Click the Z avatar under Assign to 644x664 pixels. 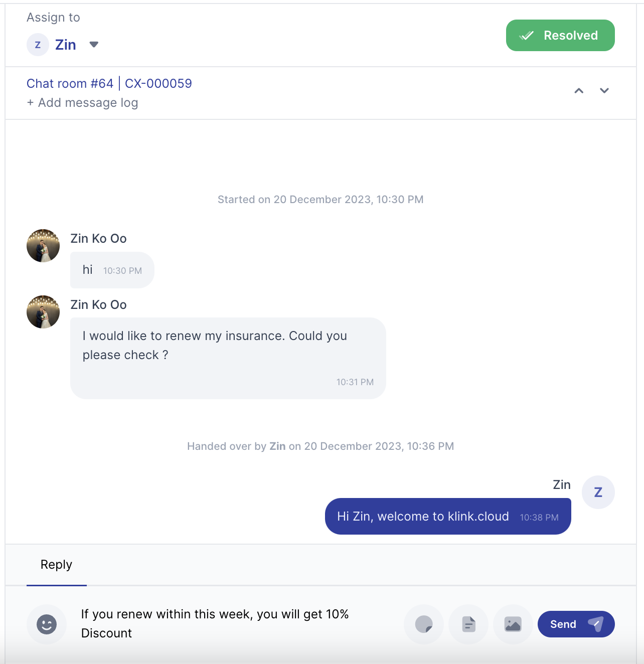coord(38,45)
